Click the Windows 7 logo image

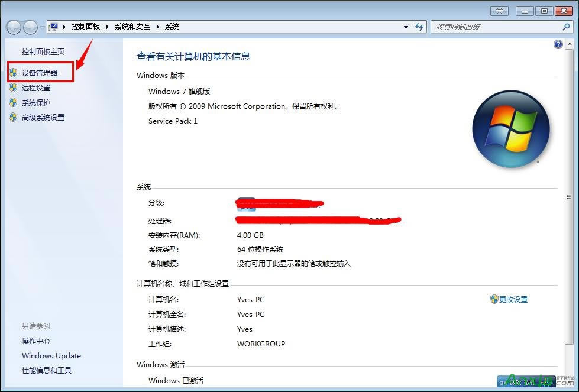click(x=511, y=129)
